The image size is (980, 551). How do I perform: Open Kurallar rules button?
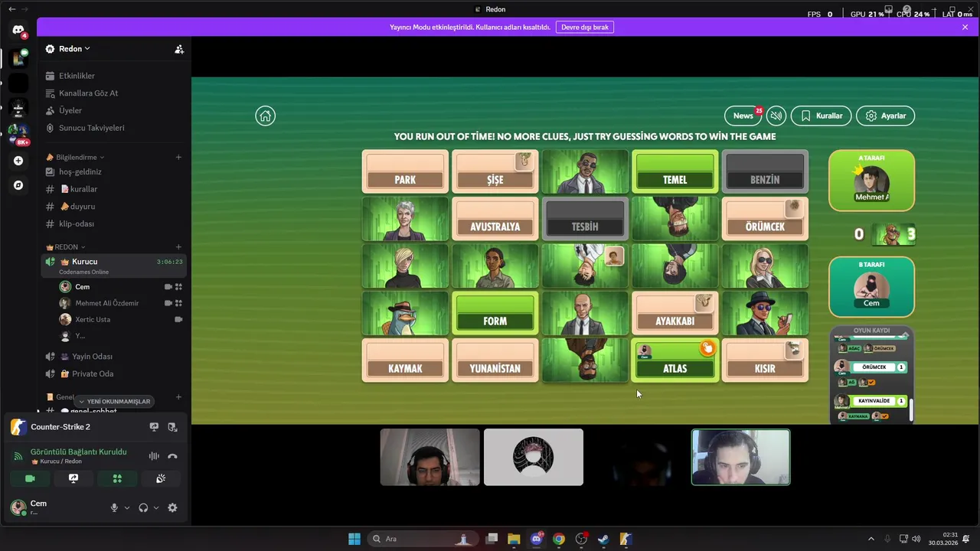822,116
